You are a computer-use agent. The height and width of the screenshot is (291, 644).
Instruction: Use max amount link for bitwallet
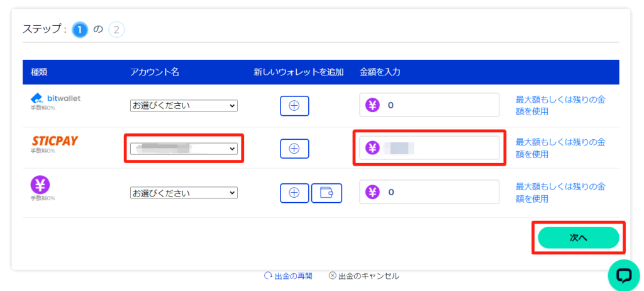point(560,105)
